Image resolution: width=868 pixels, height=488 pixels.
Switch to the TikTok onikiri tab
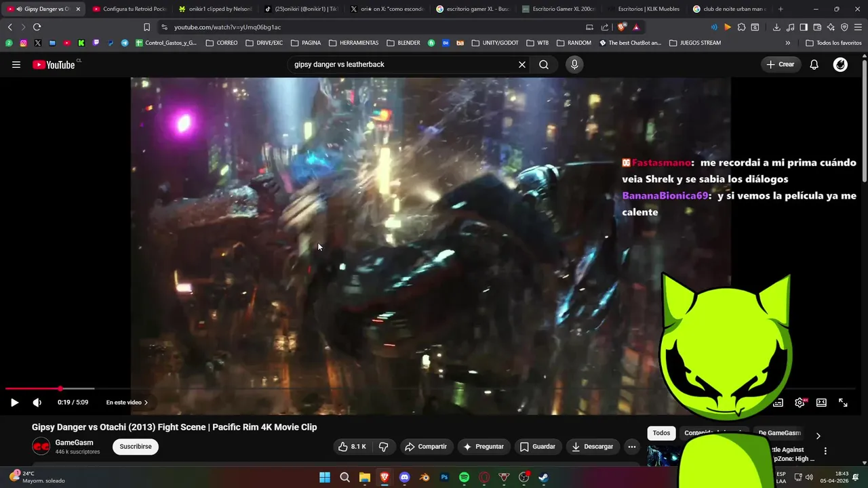[x=301, y=9]
